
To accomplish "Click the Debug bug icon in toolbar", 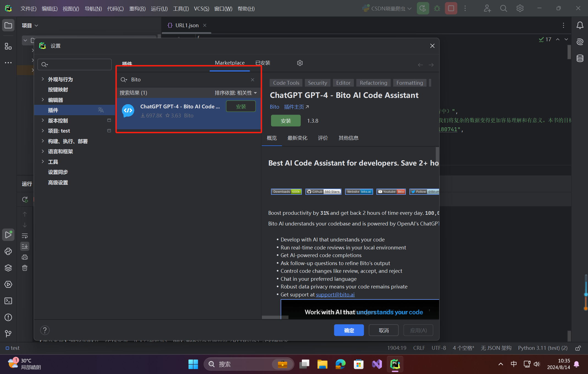I will [x=437, y=8].
